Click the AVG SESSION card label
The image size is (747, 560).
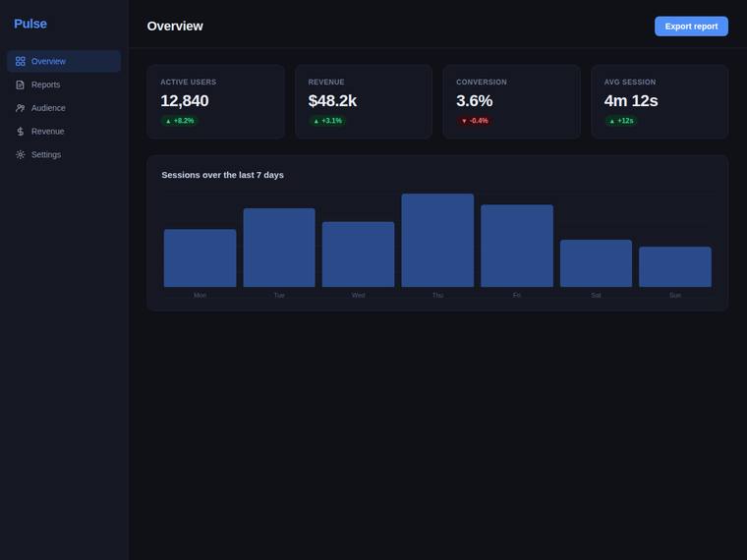pos(630,82)
